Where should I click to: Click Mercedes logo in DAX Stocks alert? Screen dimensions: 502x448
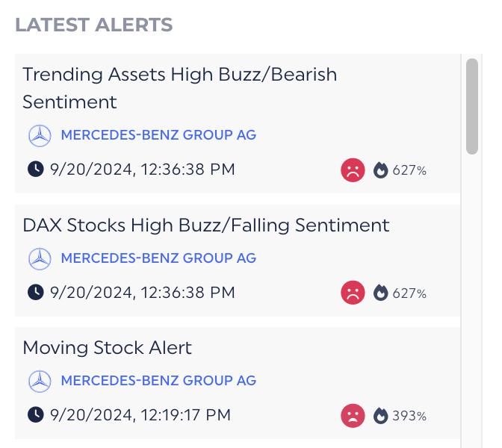(40, 258)
